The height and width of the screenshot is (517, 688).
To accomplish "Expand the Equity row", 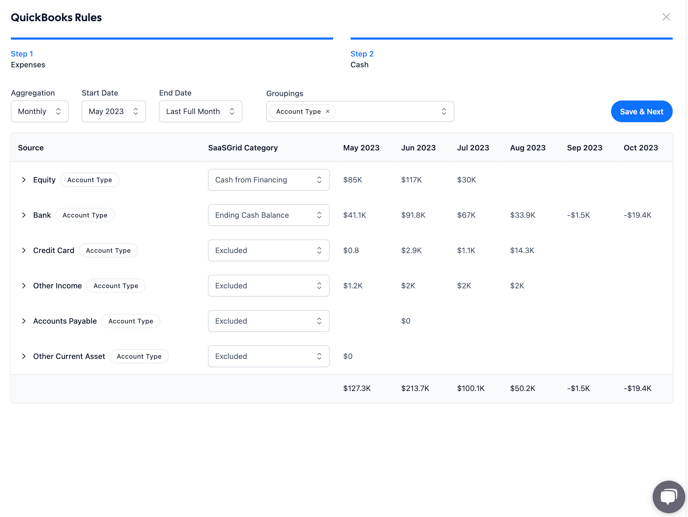I will (x=24, y=180).
